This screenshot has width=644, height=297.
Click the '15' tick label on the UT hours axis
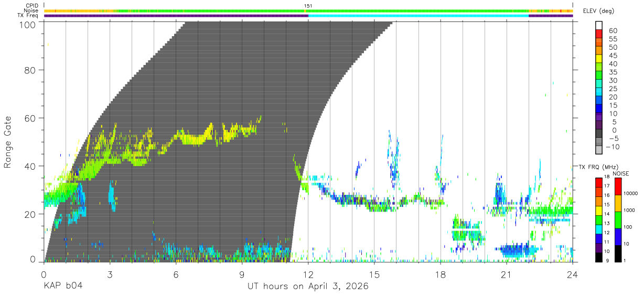tap(374, 275)
